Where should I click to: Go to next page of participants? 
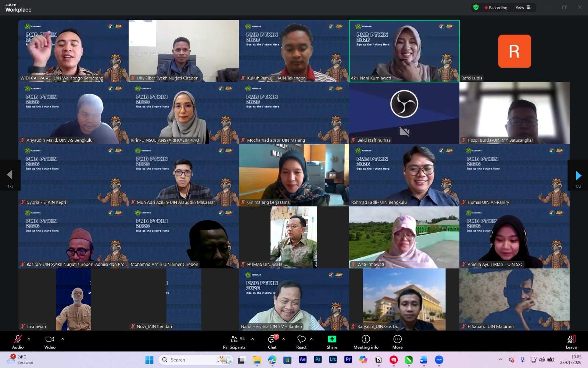click(578, 176)
